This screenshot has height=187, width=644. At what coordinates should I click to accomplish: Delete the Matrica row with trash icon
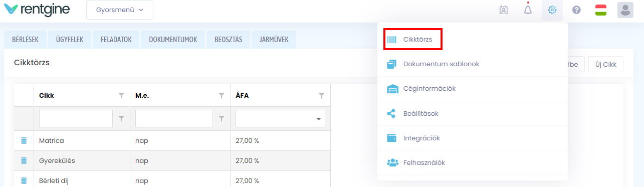tap(24, 141)
